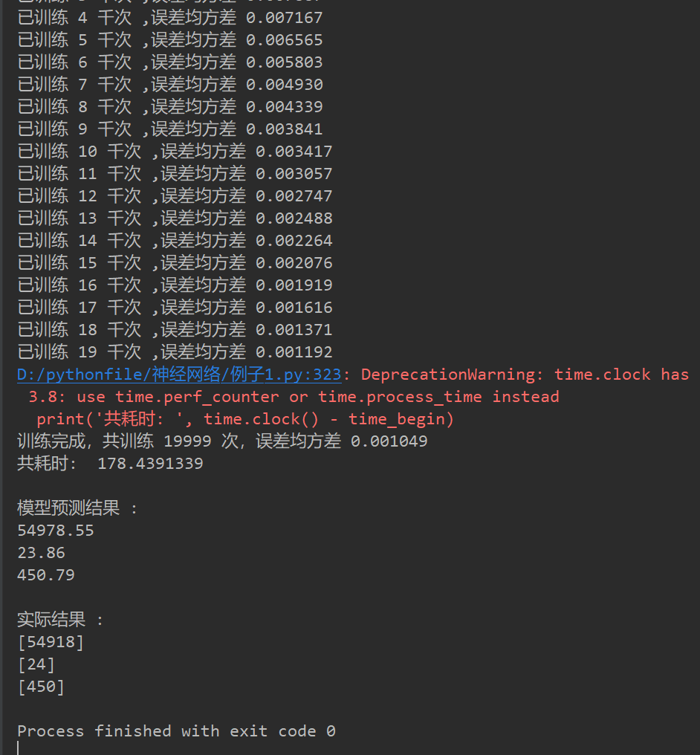Click predicted value 54978.55
The image size is (700, 755).
[x=56, y=531]
